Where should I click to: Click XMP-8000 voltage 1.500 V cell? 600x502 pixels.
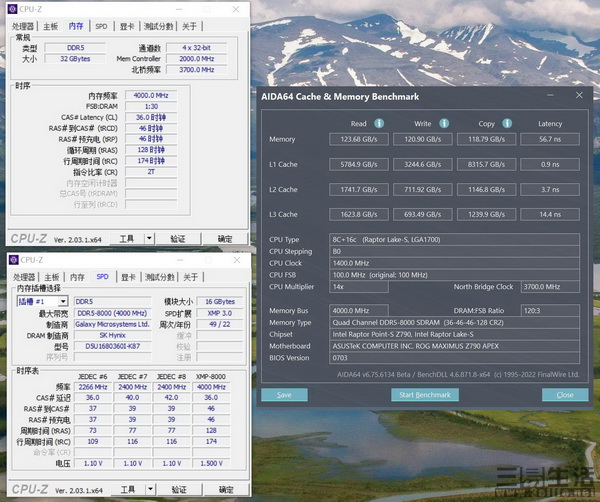212,463
